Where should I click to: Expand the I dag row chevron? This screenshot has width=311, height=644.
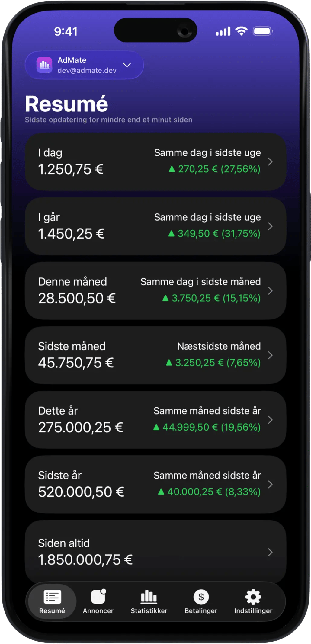point(270,162)
